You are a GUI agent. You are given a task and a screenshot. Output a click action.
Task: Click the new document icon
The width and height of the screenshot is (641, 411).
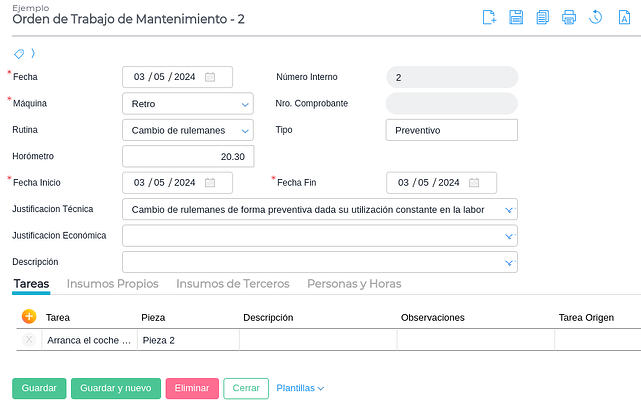coord(490,17)
